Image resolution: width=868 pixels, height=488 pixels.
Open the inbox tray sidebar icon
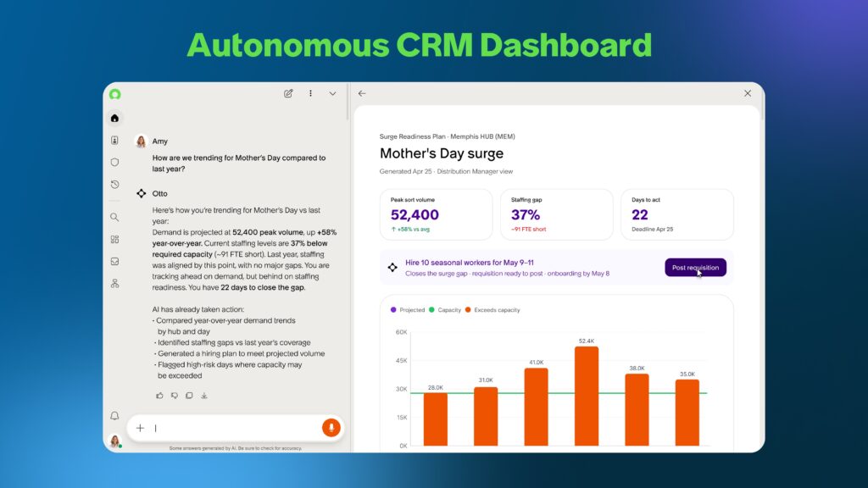[114, 261]
